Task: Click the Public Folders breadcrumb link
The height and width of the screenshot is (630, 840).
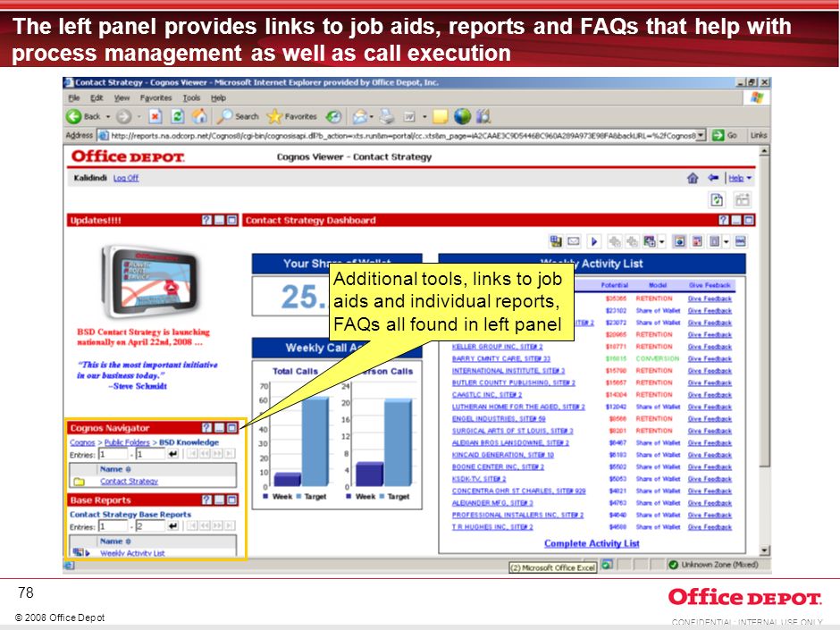Action: click(x=127, y=442)
